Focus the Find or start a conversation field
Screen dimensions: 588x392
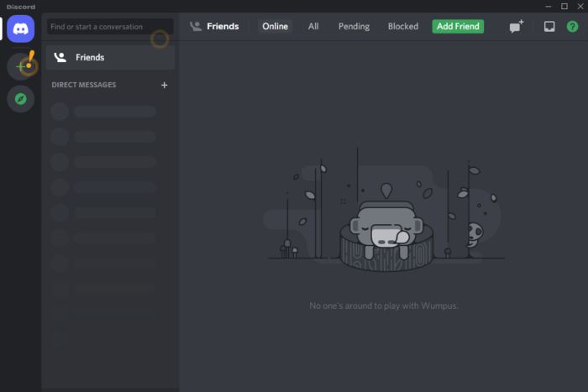click(110, 27)
